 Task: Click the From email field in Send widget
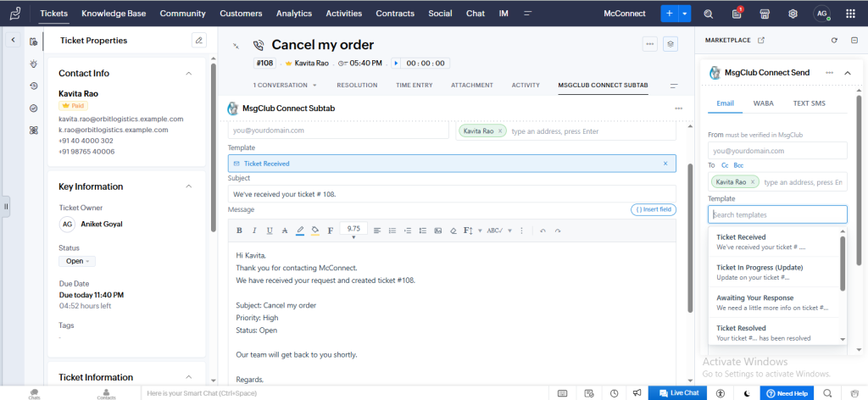[777, 151]
